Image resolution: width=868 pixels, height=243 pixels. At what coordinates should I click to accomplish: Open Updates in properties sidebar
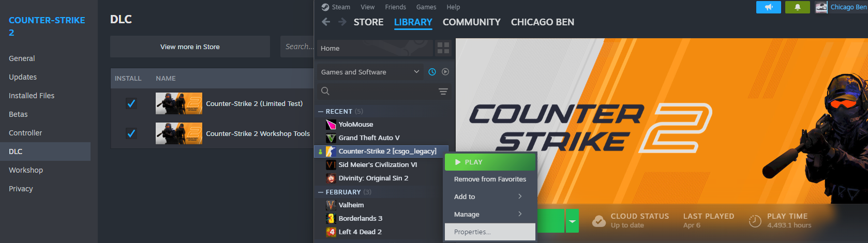coord(45,77)
